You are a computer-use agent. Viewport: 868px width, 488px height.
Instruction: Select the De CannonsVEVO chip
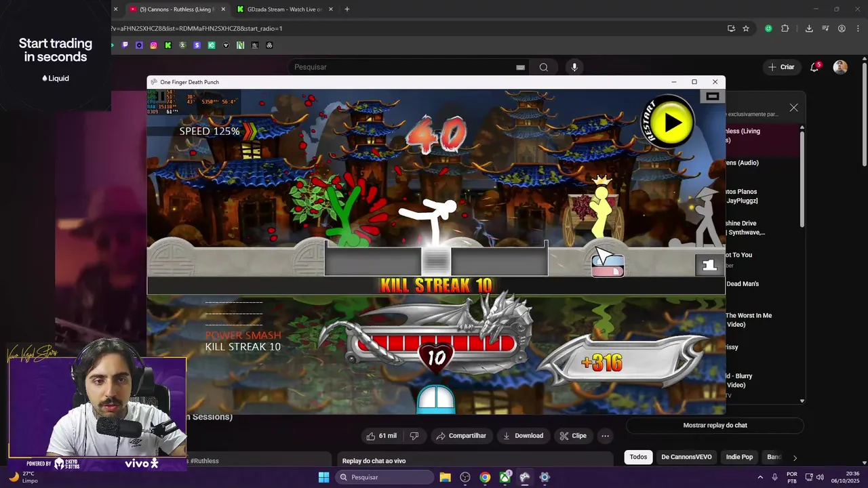pos(686,457)
